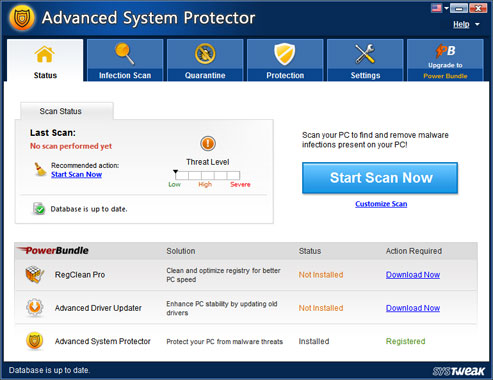
Task: Click the Advanced Driver Updater gear icon
Action: [34, 307]
